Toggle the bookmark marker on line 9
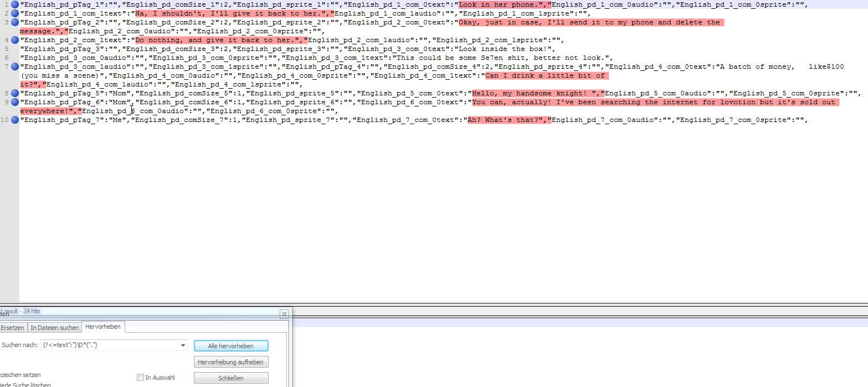 click(x=15, y=102)
